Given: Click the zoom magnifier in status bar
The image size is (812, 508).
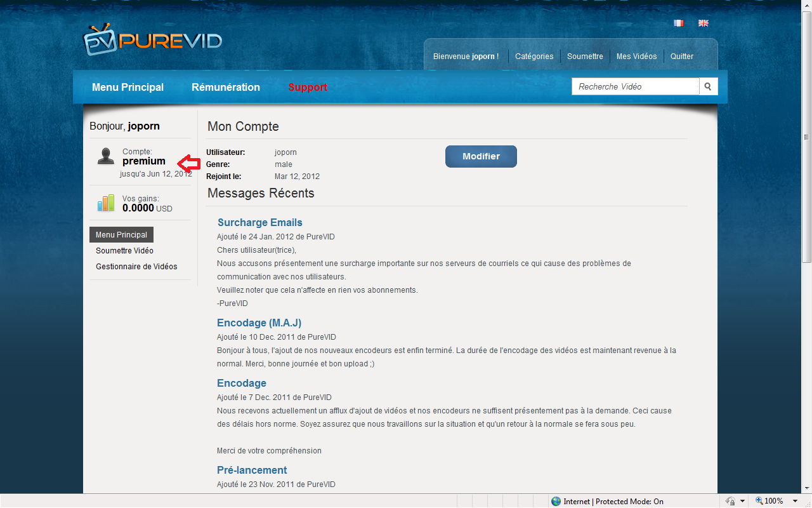Looking at the screenshot, I should click(759, 501).
